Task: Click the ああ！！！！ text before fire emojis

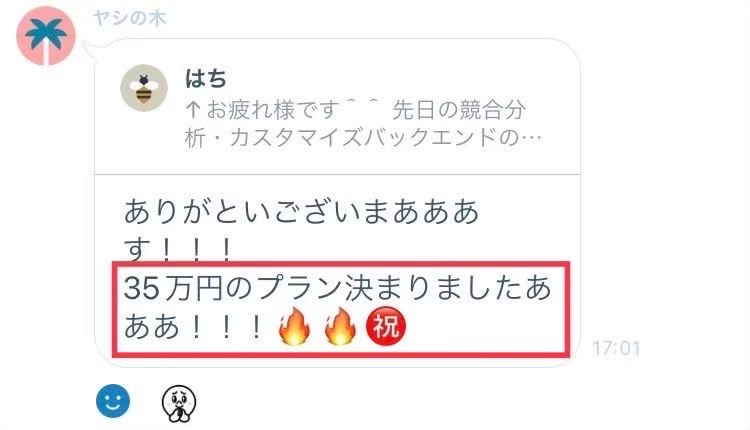Action: [x=194, y=327]
